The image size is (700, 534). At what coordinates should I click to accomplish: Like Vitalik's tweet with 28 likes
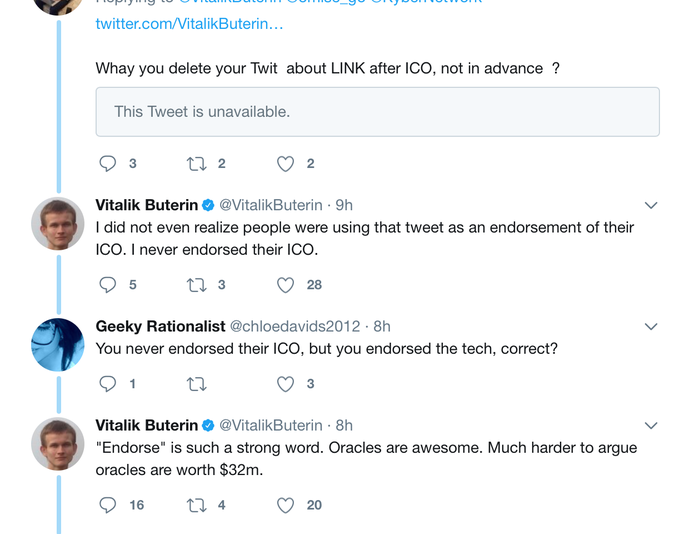285,284
